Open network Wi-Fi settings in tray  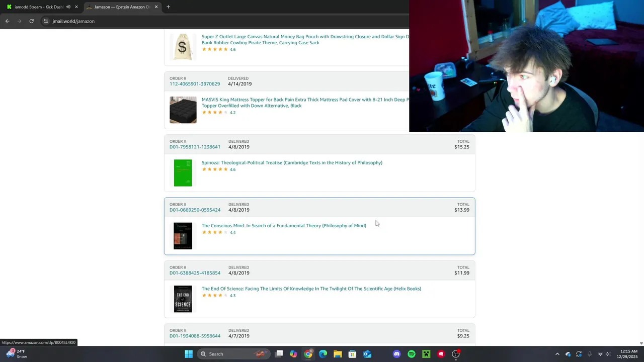[600, 354]
